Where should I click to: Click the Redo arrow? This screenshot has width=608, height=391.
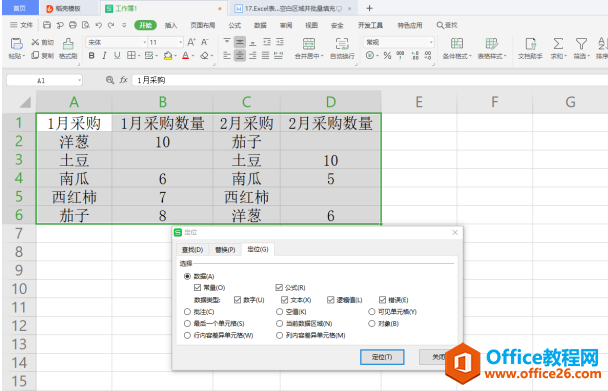[x=111, y=25]
